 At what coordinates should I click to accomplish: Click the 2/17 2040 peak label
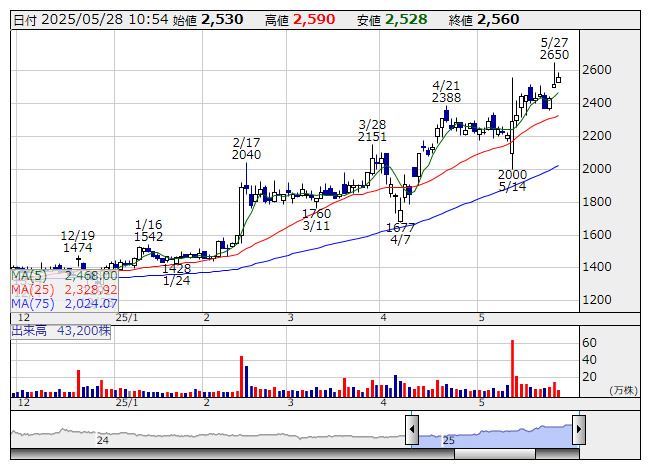point(247,149)
